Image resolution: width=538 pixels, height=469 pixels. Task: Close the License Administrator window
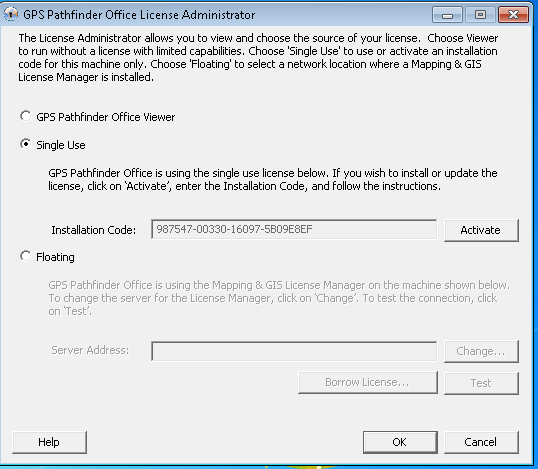pyautogui.click(x=513, y=15)
